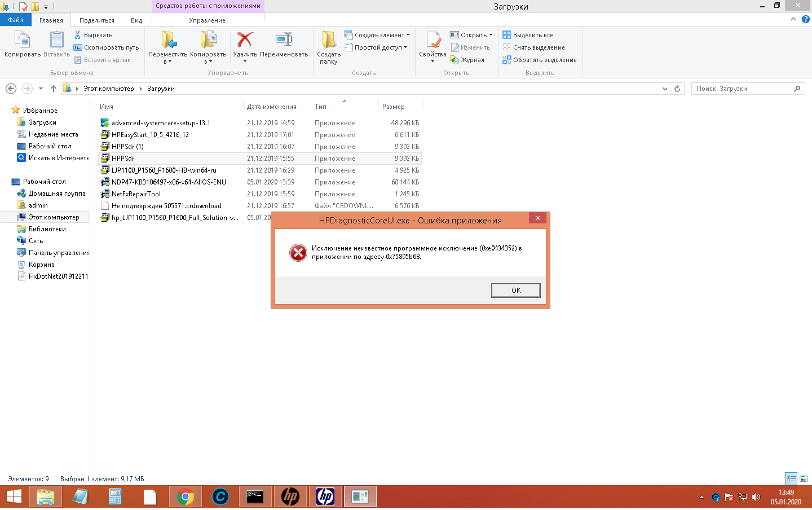Click Этот компьютер in address bar

[x=109, y=89]
